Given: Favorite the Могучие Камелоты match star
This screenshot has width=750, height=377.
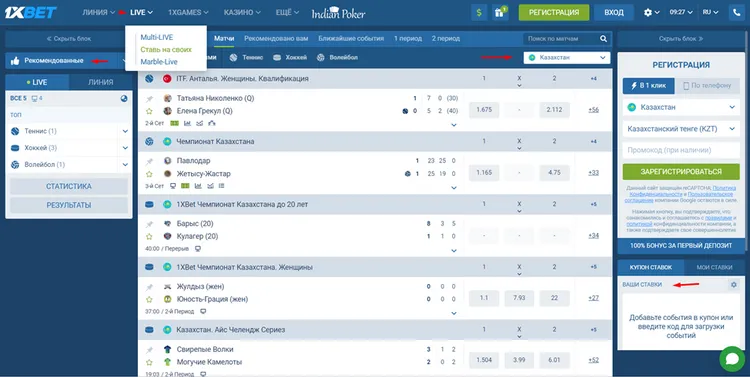Looking at the screenshot, I should pyautogui.click(x=149, y=362).
